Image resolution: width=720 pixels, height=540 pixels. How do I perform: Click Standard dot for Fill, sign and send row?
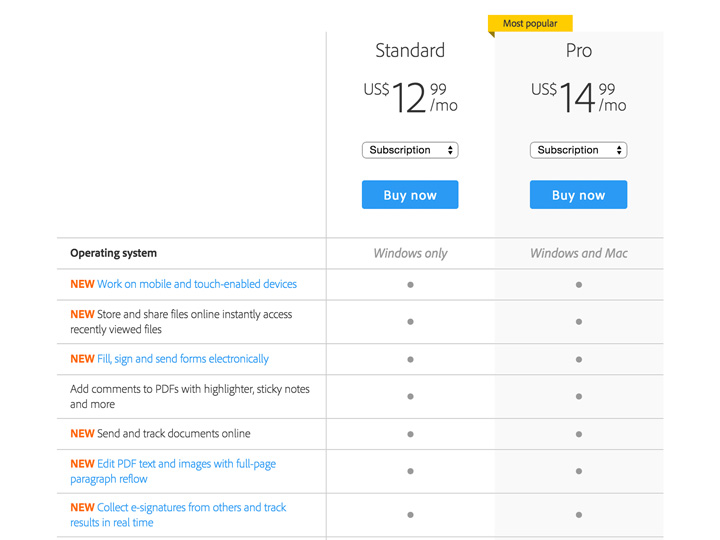tap(411, 360)
